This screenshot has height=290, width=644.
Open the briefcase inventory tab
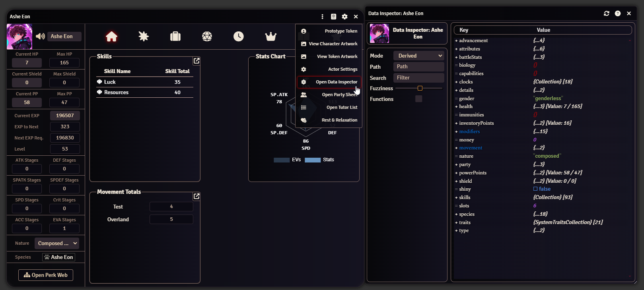pos(175,37)
